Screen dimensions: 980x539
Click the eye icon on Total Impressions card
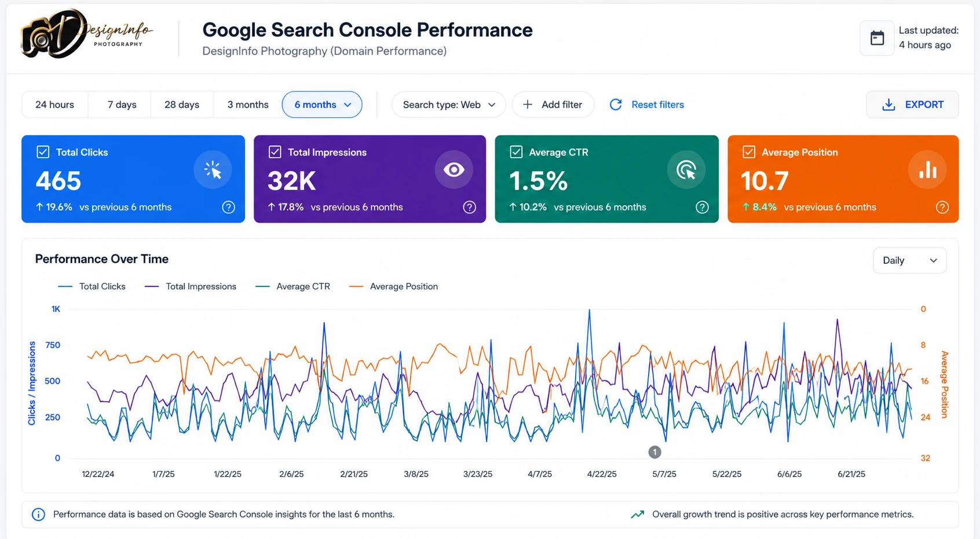pyautogui.click(x=454, y=170)
